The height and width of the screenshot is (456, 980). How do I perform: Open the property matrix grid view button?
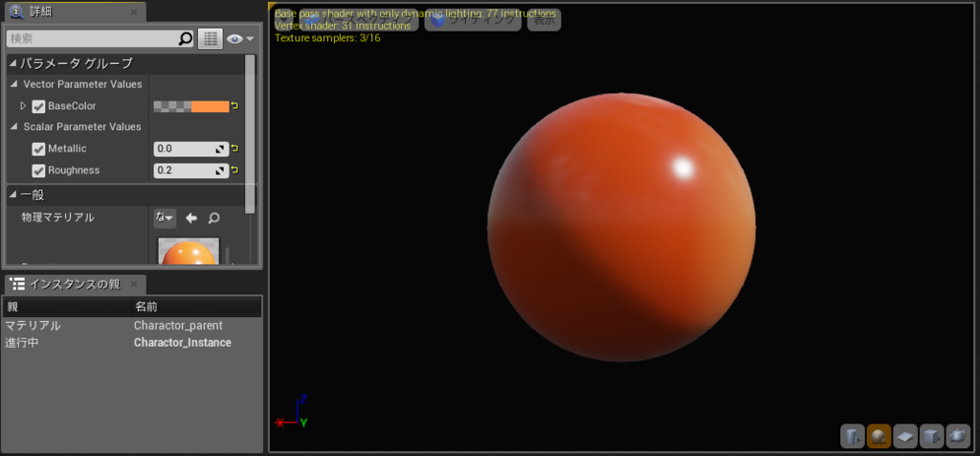click(211, 38)
